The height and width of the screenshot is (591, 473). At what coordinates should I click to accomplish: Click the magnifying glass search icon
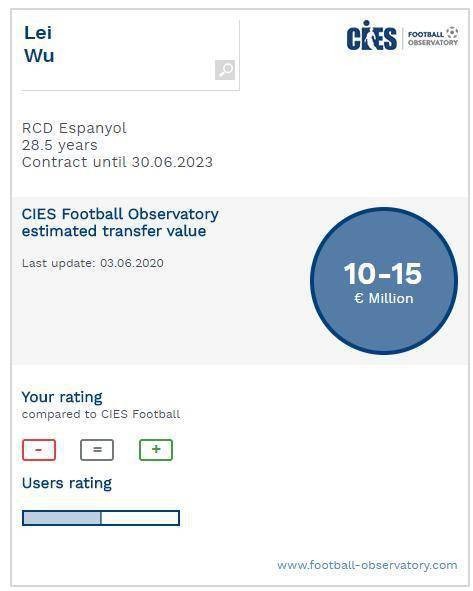(x=225, y=70)
